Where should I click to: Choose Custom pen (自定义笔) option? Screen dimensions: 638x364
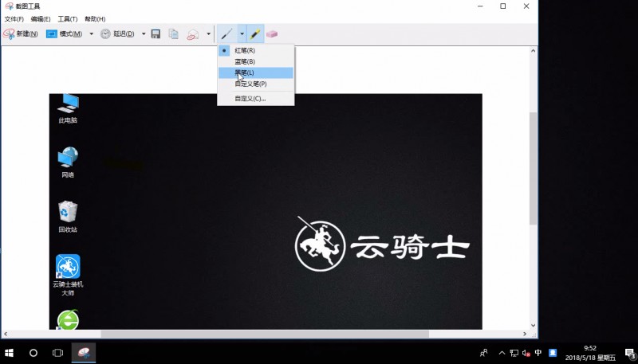coord(255,84)
